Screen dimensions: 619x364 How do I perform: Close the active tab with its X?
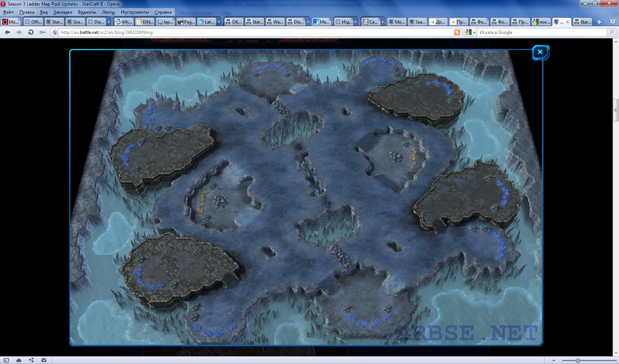coord(567,22)
